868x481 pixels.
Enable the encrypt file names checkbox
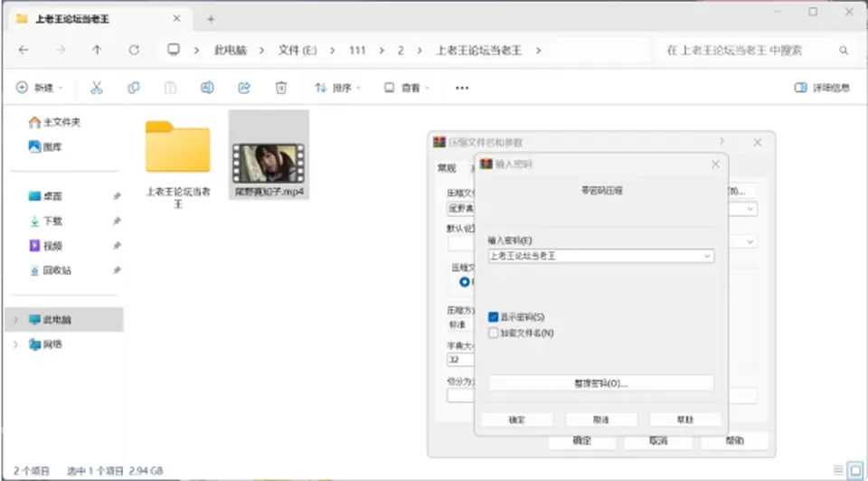pyautogui.click(x=494, y=333)
